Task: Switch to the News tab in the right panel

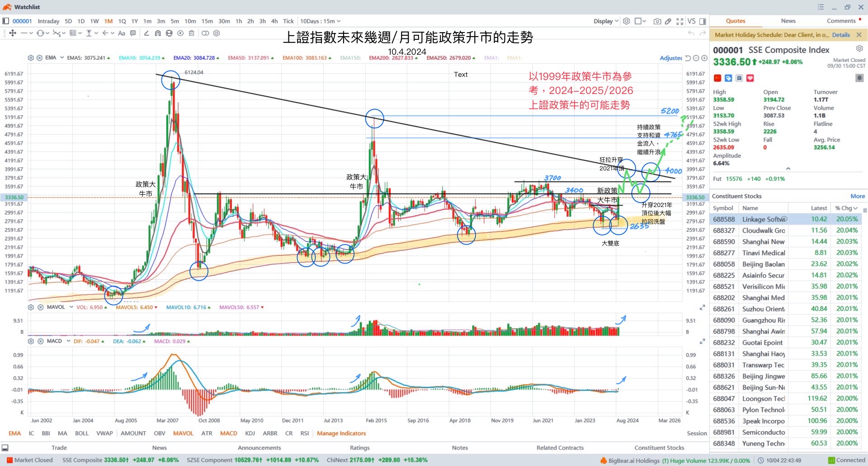Action: point(788,21)
